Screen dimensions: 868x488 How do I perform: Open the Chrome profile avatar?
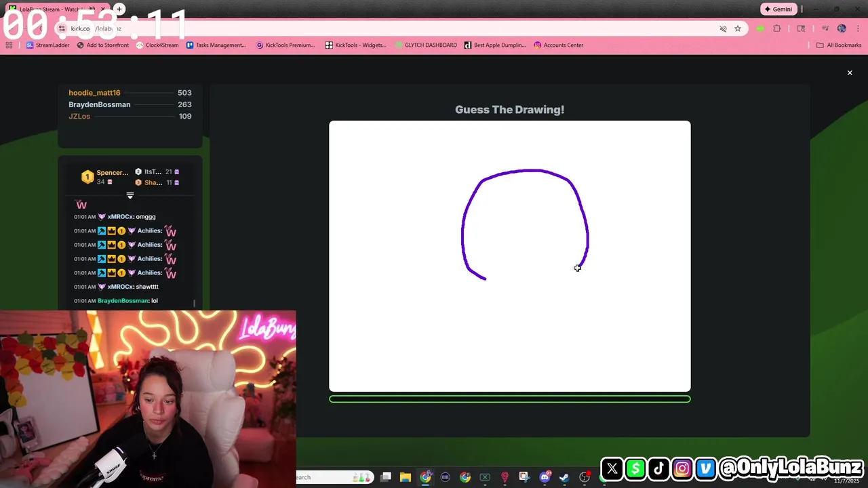pos(842,28)
